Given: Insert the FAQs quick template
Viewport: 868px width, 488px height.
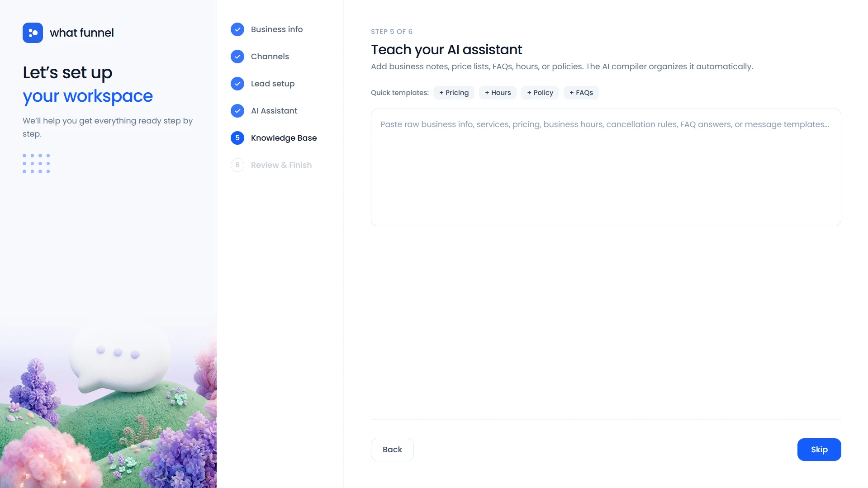Looking at the screenshot, I should [x=581, y=93].
